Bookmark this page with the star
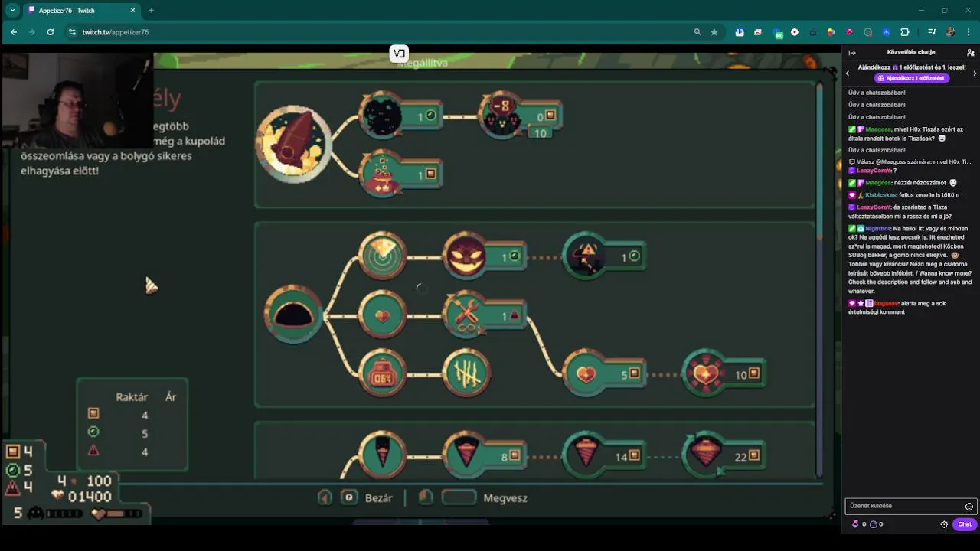The width and height of the screenshot is (980, 551). tap(714, 32)
